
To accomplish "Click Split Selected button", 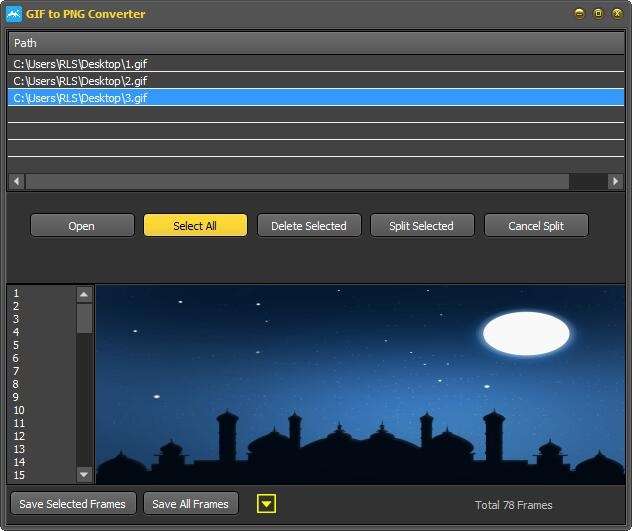I will click(x=422, y=225).
